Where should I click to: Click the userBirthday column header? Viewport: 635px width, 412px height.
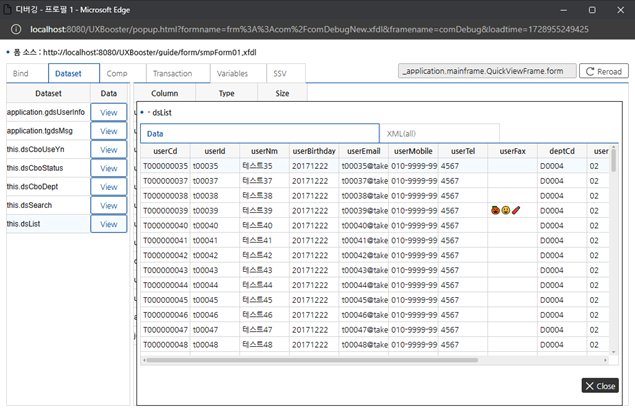[x=314, y=151]
